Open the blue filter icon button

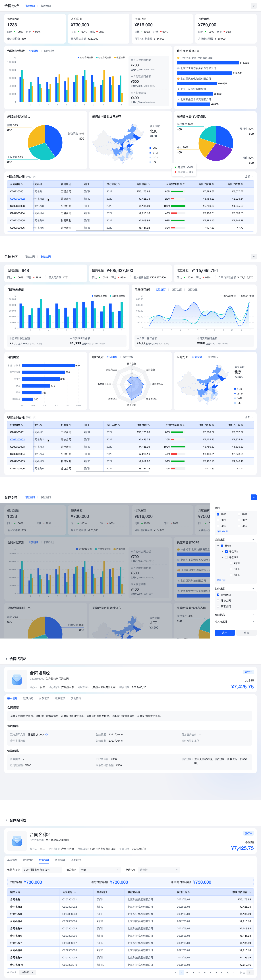pyautogui.click(x=253, y=497)
